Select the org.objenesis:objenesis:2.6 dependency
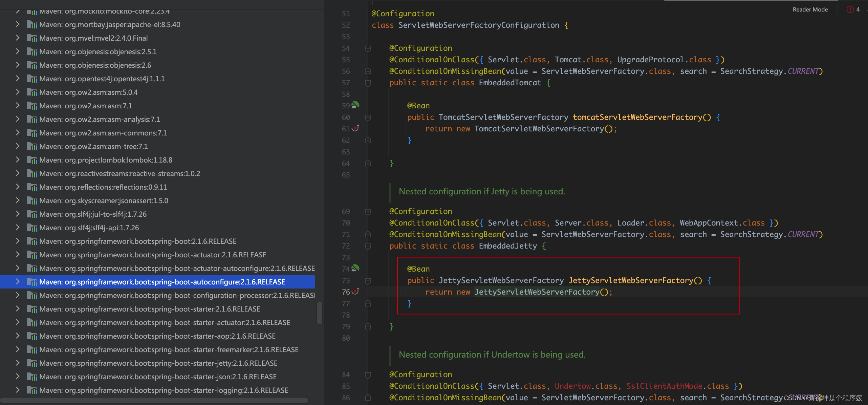Viewport: 868px width, 405px height. 95,65
